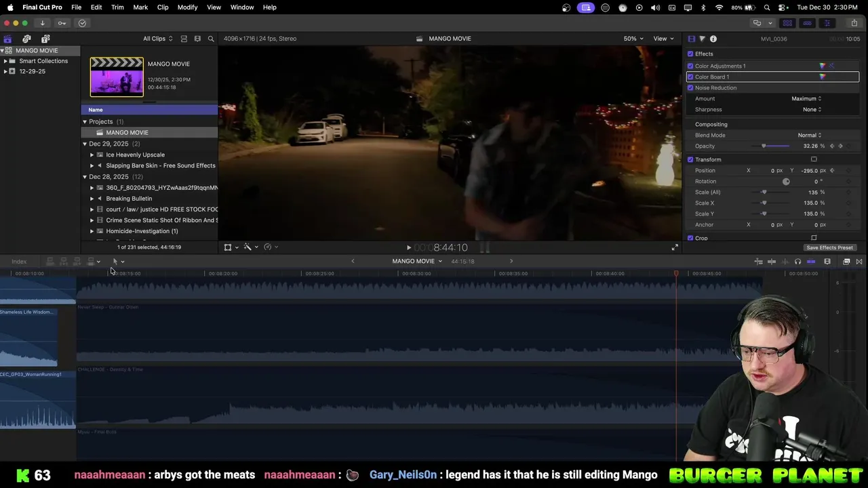Open the viewer View dropdown
868x488 pixels.
[663, 39]
